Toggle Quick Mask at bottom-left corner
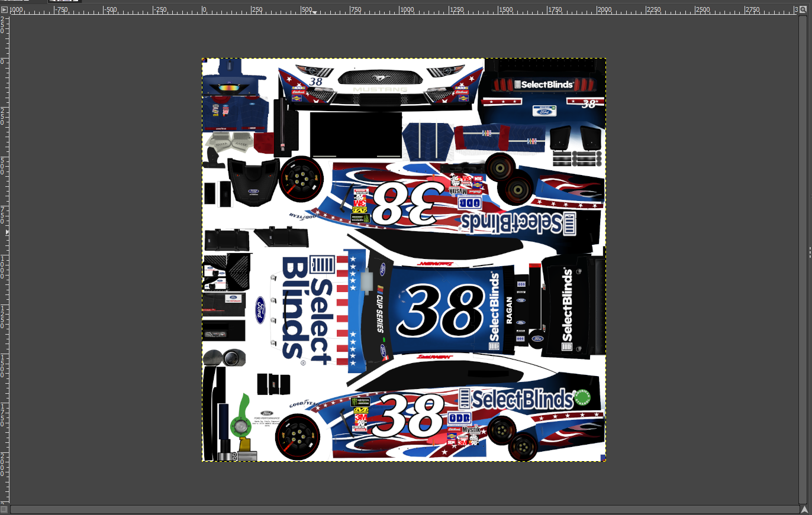812x515 pixels. coord(4,509)
